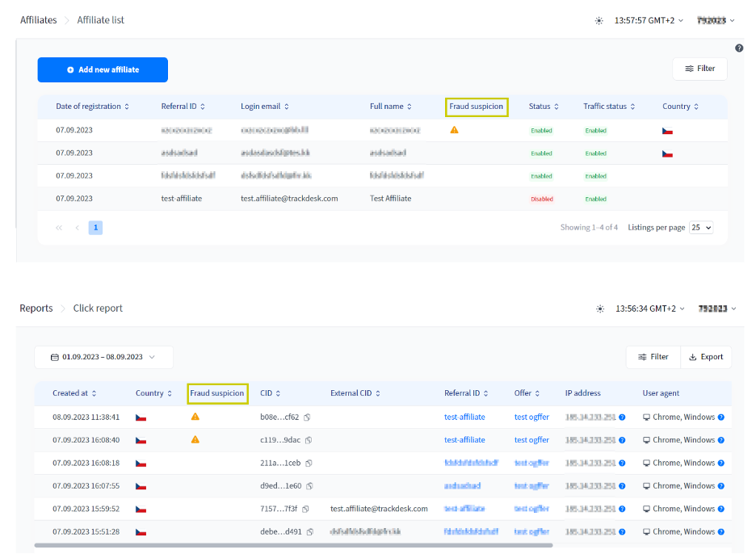Screen dimensions: 756x554
Task: Go to first page of affiliate list
Action: [x=59, y=228]
